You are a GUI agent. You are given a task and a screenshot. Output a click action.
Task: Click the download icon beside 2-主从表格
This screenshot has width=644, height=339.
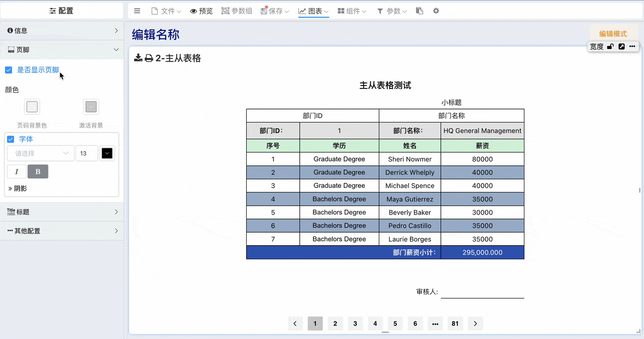(x=138, y=58)
